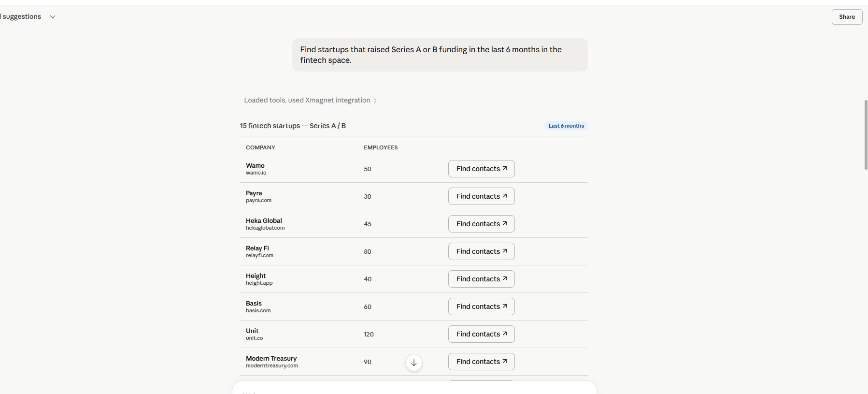Screen dimensions: 868x394
Task: Find contacts for Unit
Action: [482, 334]
